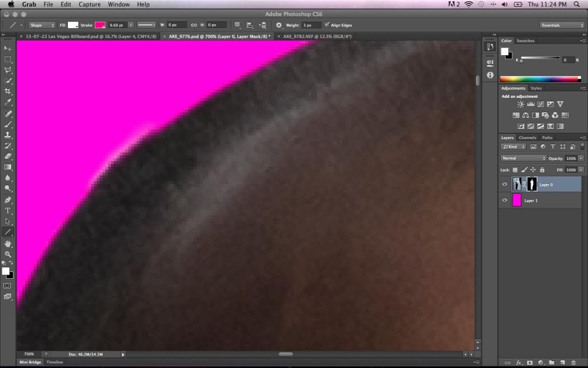Screen dimensions: 588x368
Task: Open the Styles tab
Action: 536,88
